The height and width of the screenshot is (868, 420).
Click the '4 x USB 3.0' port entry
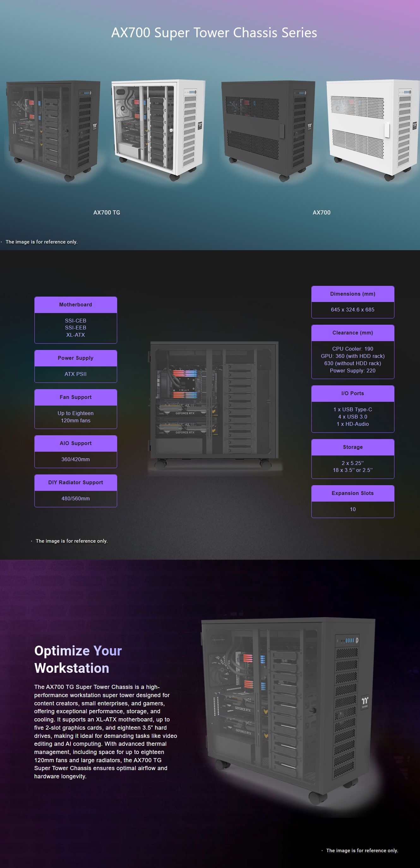point(353,417)
